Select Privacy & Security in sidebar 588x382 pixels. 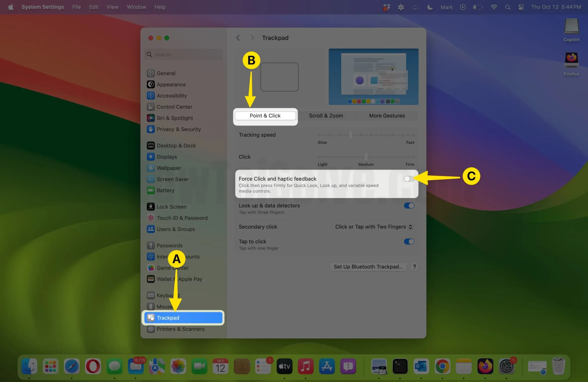coord(179,129)
